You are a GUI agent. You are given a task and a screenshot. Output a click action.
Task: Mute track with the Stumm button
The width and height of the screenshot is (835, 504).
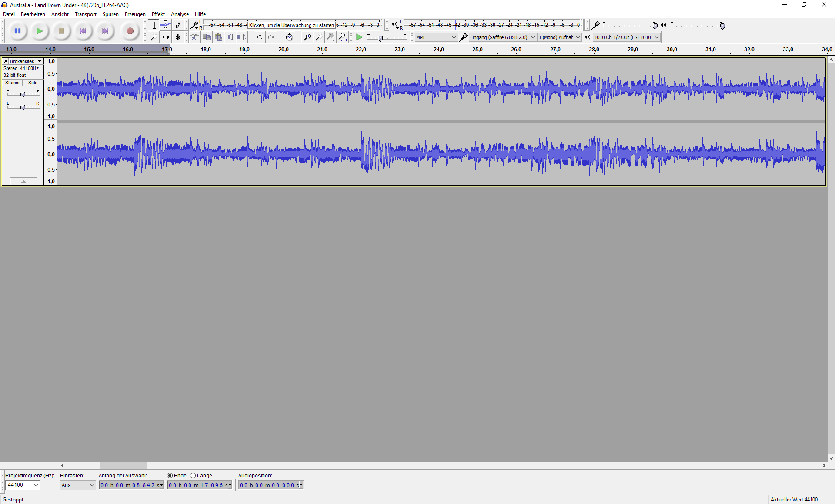(x=12, y=83)
